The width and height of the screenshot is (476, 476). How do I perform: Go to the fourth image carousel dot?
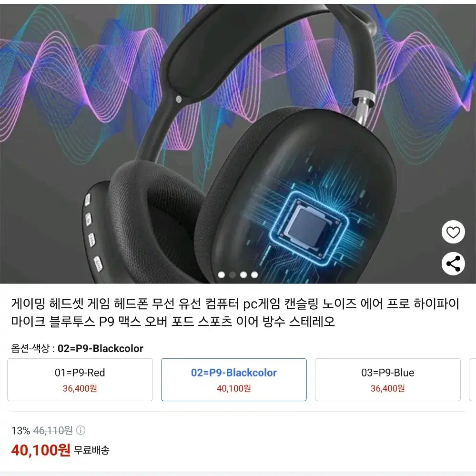(254, 275)
